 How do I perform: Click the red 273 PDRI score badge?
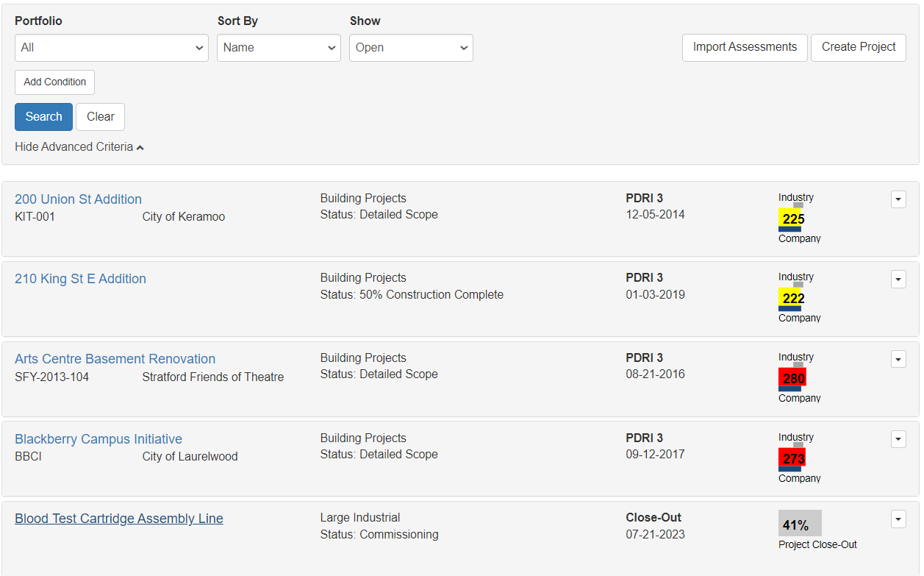[x=792, y=458]
